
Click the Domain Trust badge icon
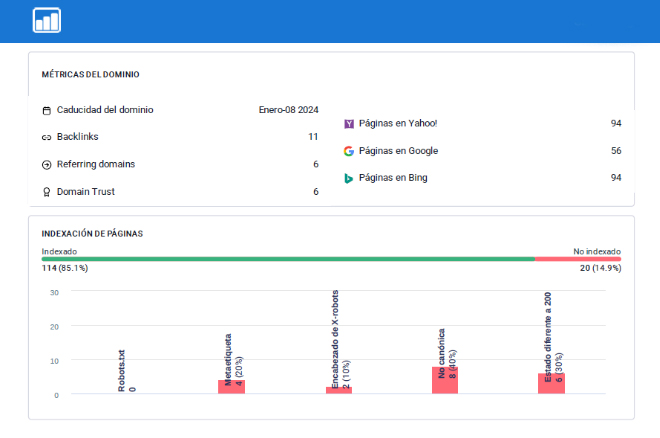coord(46,192)
